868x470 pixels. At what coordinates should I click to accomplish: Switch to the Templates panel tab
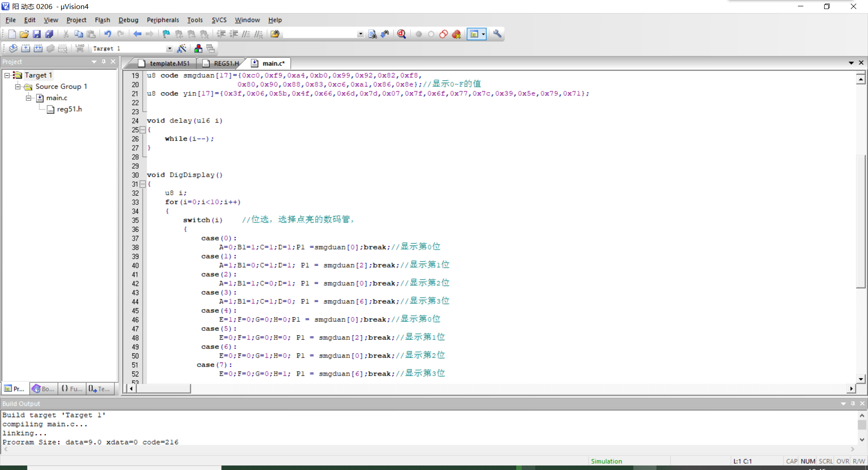pyautogui.click(x=99, y=389)
